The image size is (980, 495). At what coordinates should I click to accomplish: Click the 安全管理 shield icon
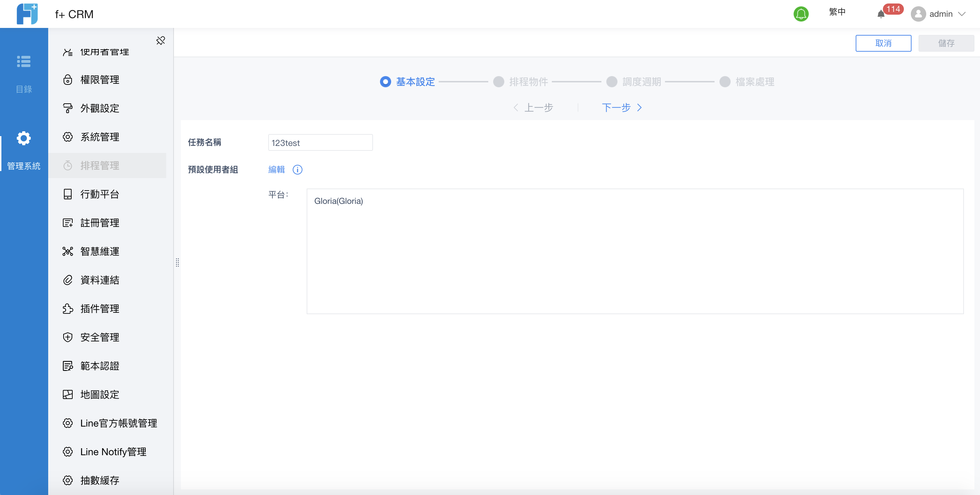[x=68, y=337]
